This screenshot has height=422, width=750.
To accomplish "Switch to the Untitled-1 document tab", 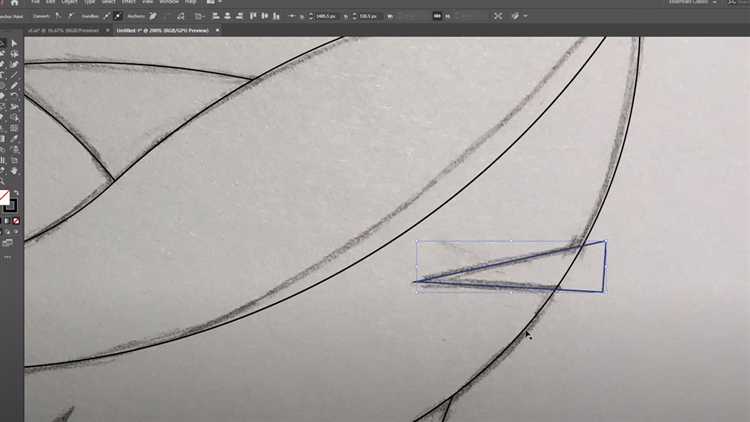I will coord(163,30).
